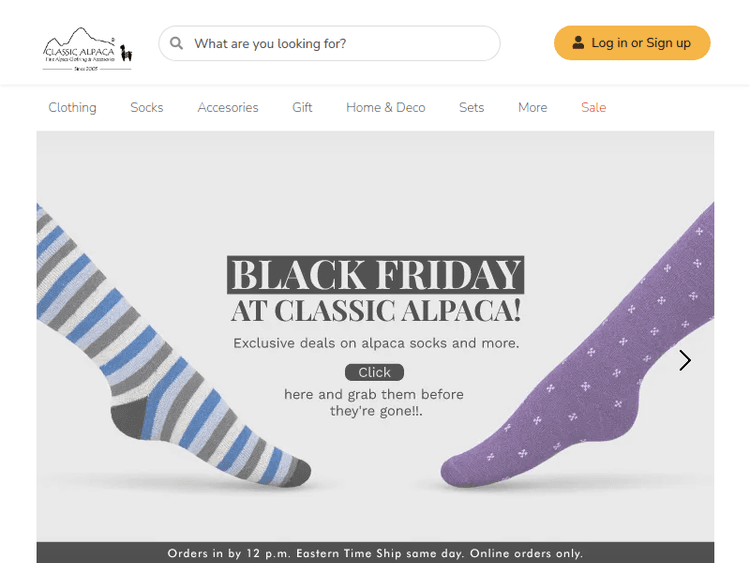Go to the Accesories category

point(228,107)
